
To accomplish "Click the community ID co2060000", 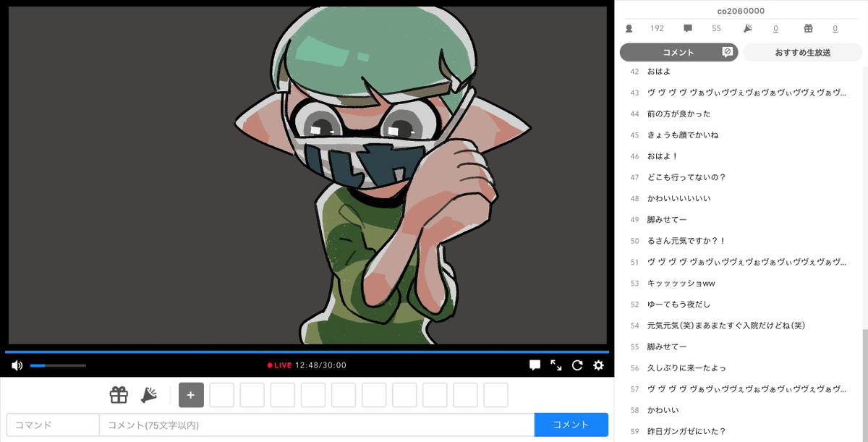I will (741, 11).
